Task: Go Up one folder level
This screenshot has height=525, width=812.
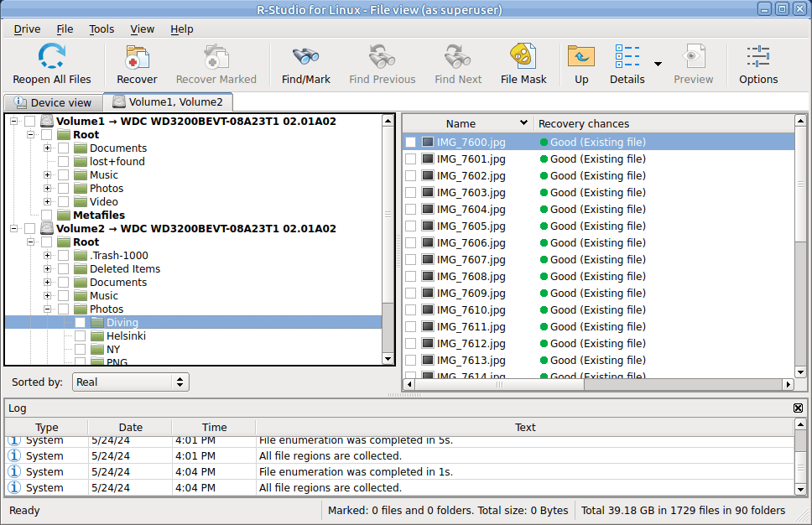Action: tap(581, 56)
